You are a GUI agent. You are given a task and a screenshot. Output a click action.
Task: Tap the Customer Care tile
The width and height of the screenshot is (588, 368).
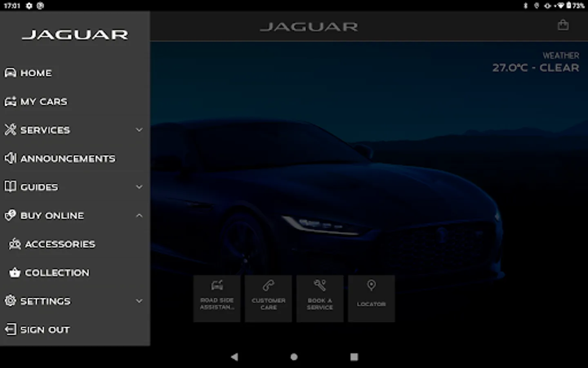click(268, 298)
